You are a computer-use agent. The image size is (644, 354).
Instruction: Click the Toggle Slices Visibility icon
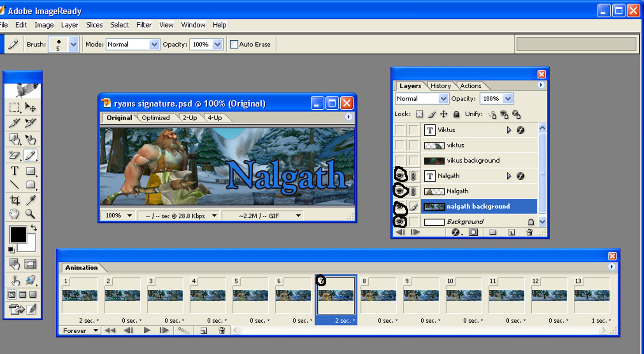coord(30,264)
